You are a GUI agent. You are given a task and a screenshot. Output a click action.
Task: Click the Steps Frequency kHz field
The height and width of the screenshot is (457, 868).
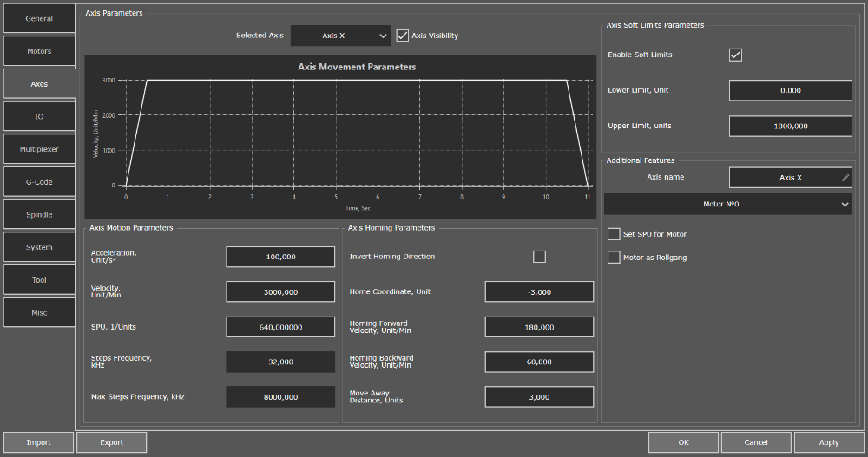(280, 362)
